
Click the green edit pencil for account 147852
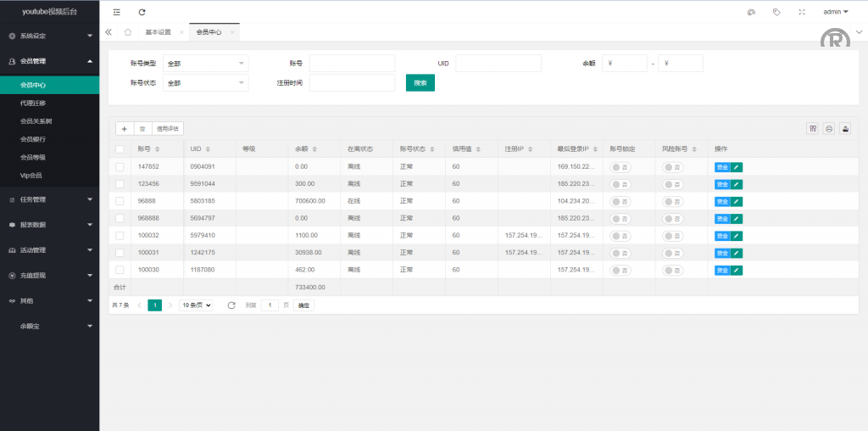point(737,167)
